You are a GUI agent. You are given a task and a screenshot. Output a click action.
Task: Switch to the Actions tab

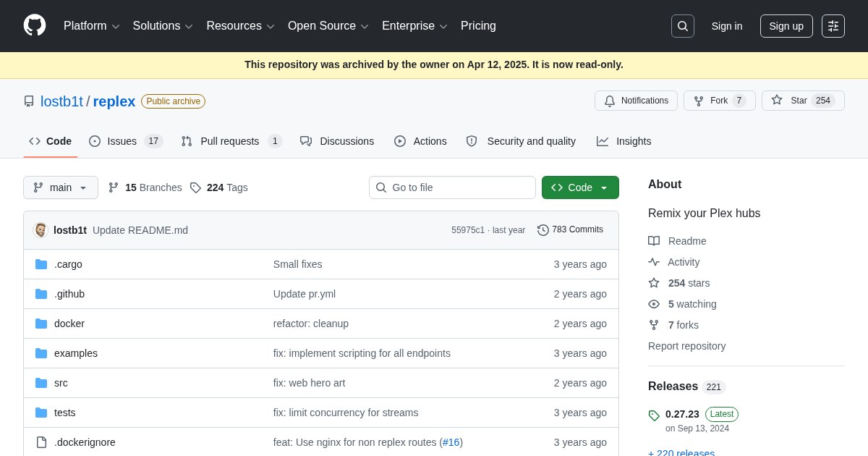coord(420,141)
